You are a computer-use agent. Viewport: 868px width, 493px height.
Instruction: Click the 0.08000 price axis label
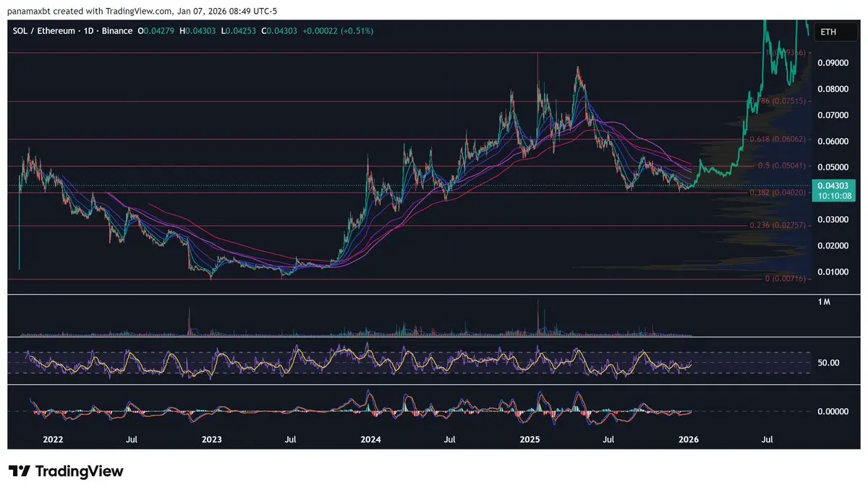click(833, 89)
